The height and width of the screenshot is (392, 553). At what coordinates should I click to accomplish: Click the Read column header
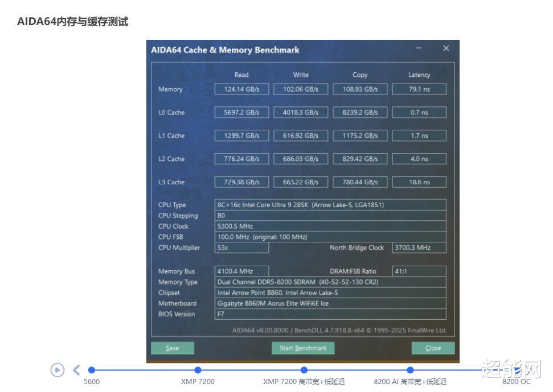click(241, 75)
